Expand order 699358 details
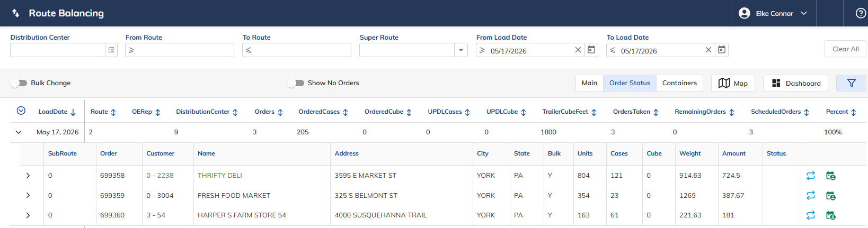Screen dimensions: 868x228 click(28, 176)
